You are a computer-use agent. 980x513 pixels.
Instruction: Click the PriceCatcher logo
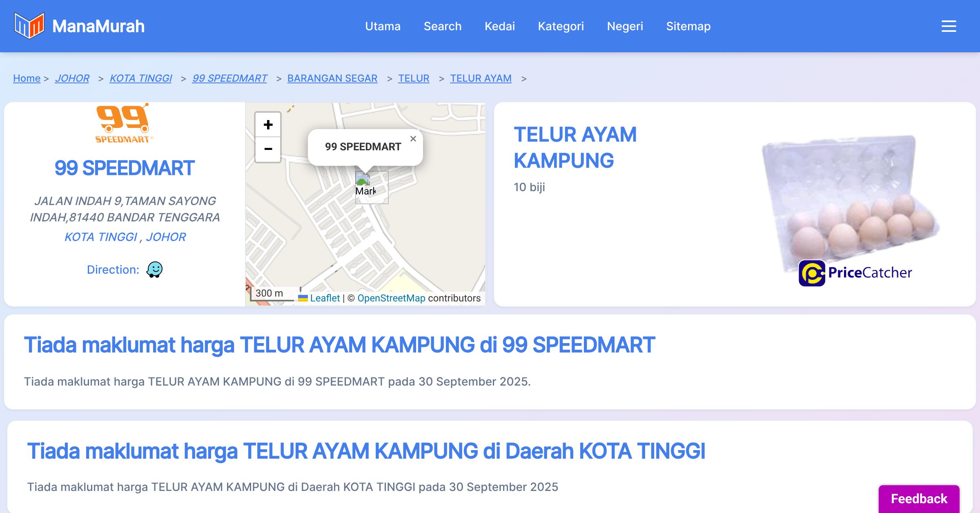tap(855, 273)
